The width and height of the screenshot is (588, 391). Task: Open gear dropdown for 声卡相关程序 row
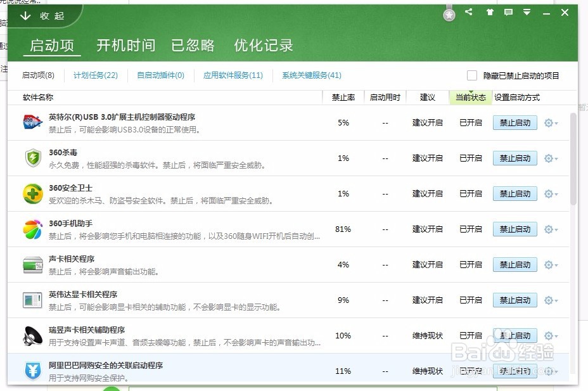tap(551, 265)
